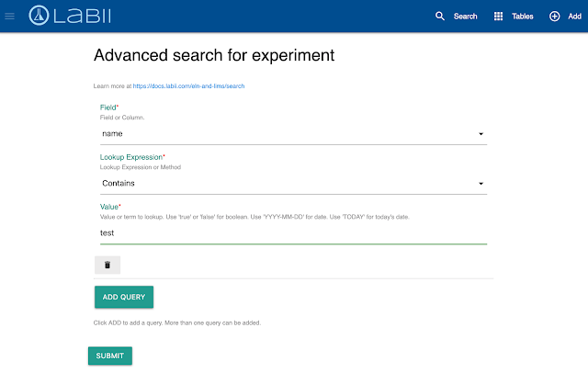This screenshot has width=588, height=373.
Task: Follow the docs.labii.com search documentation link
Action: click(x=188, y=85)
